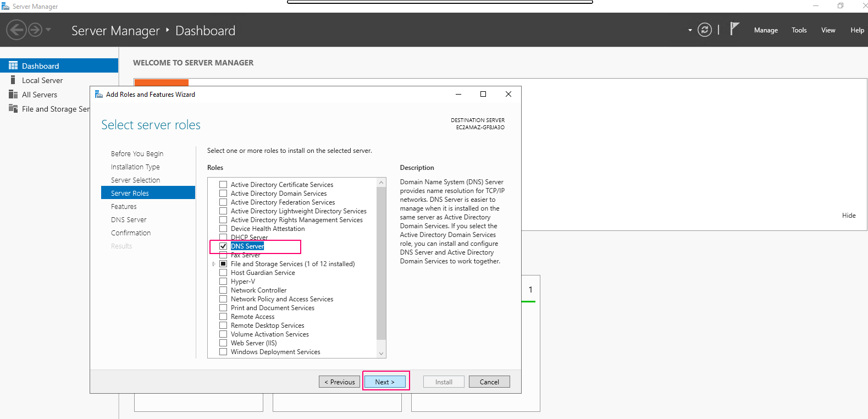868x419 pixels.
Task: Open the Manage menu
Action: coord(766,30)
